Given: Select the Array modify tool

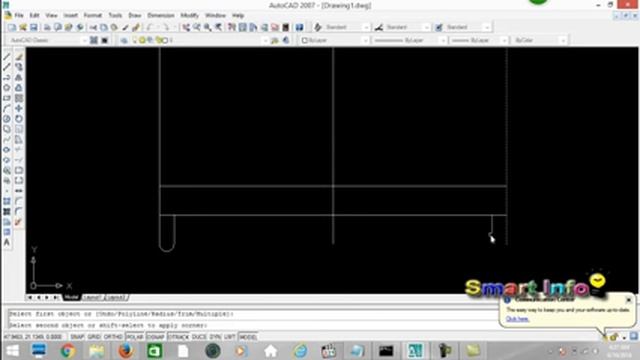Looking at the screenshot, I should pos(19,98).
